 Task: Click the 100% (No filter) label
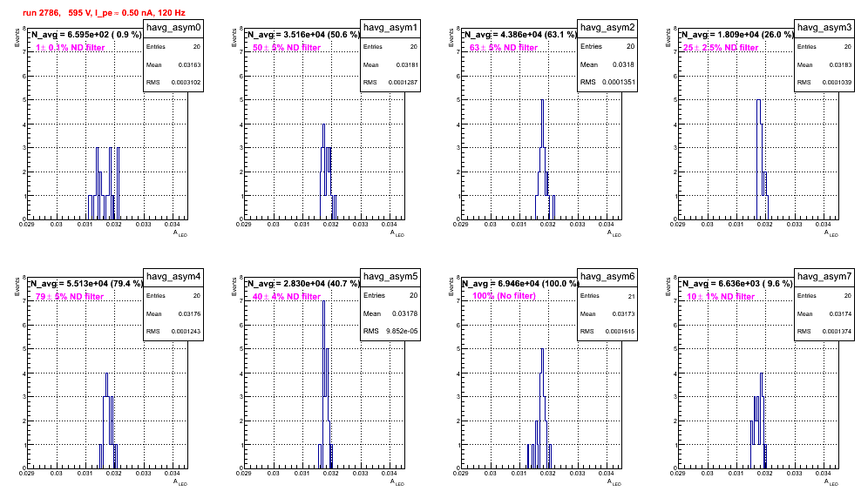click(504, 296)
